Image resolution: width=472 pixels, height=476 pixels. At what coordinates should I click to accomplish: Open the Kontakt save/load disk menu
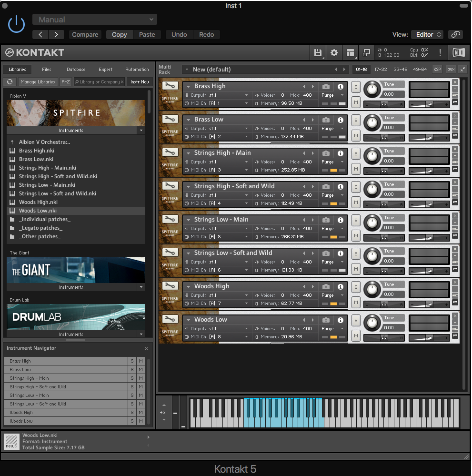coord(318,53)
